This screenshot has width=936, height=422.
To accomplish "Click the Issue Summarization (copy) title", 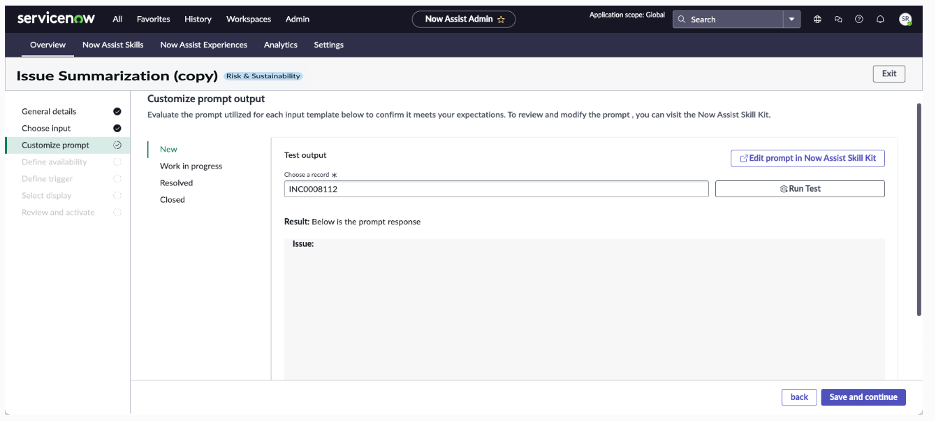I will point(117,76).
